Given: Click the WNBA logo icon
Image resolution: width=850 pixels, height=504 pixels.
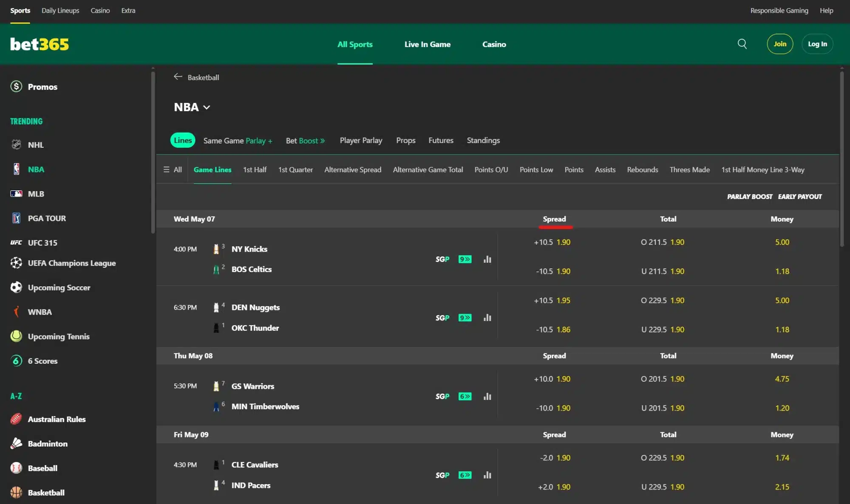Looking at the screenshot, I should click(x=16, y=312).
